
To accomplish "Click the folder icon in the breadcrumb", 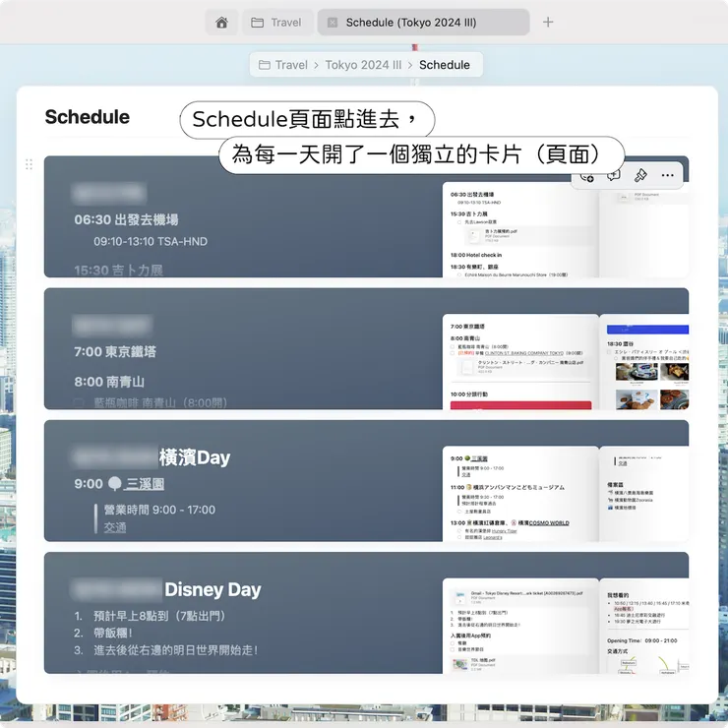I will 265,65.
